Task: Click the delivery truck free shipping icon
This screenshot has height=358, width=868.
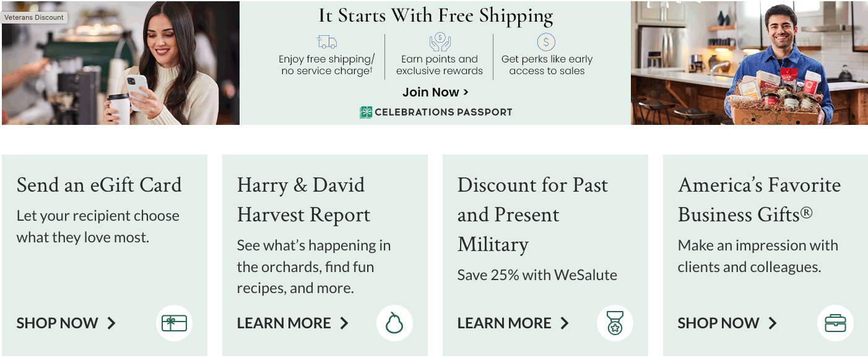Action: tap(326, 42)
